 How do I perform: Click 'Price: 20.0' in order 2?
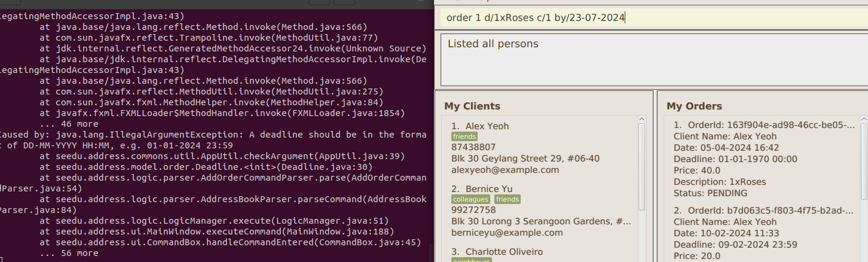pyautogui.click(x=697, y=256)
